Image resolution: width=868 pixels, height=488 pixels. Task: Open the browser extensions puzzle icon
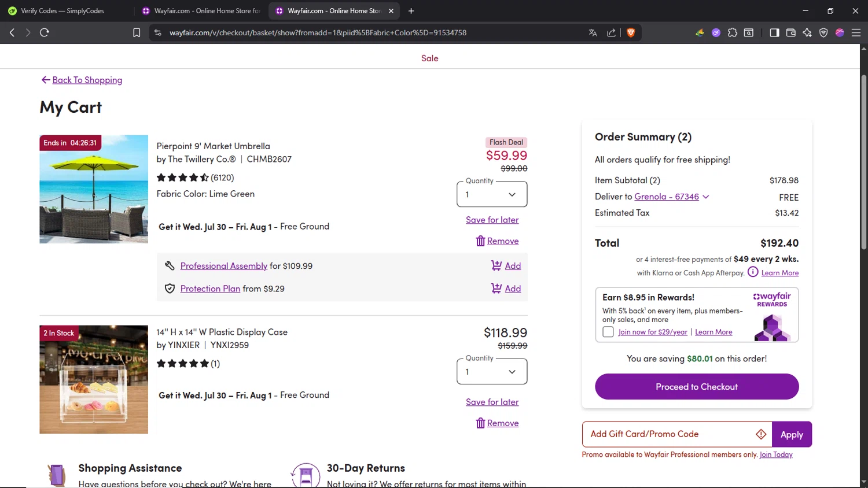click(x=733, y=33)
